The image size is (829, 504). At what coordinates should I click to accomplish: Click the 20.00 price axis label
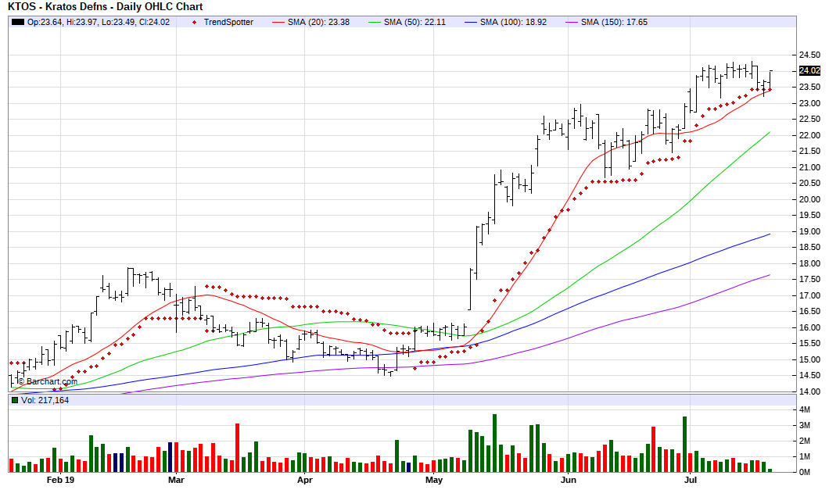pyautogui.click(x=809, y=199)
